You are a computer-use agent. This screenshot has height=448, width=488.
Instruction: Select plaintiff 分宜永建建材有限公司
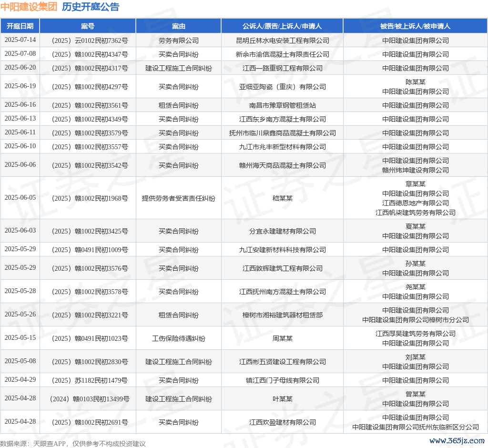(x=283, y=231)
